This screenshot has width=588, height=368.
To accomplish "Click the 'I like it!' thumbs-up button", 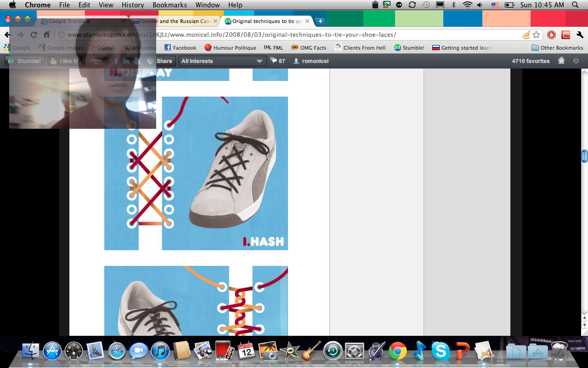I will pos(65,61).
